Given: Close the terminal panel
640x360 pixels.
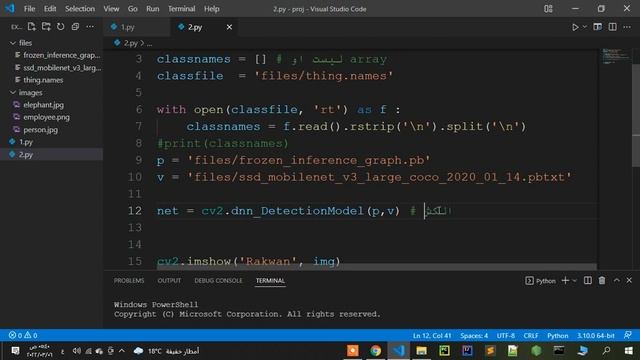Looking at the screenshot, I should (629, 280).
